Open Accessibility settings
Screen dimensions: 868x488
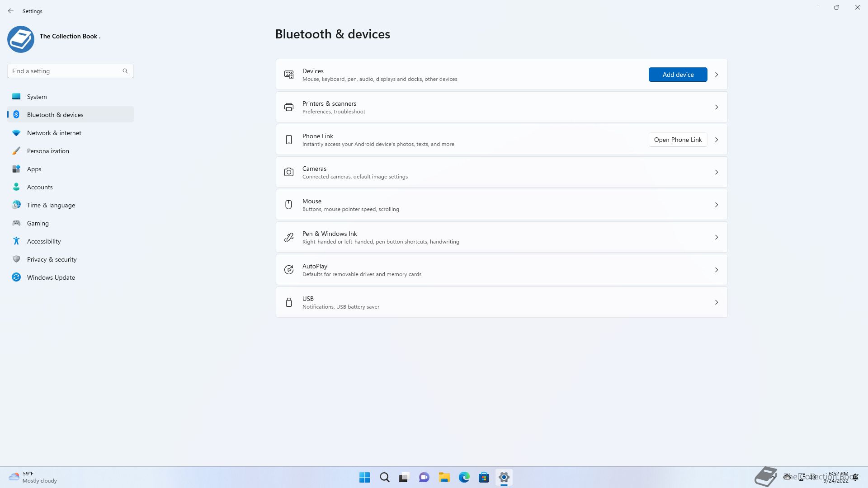click(x=70, y=241)
